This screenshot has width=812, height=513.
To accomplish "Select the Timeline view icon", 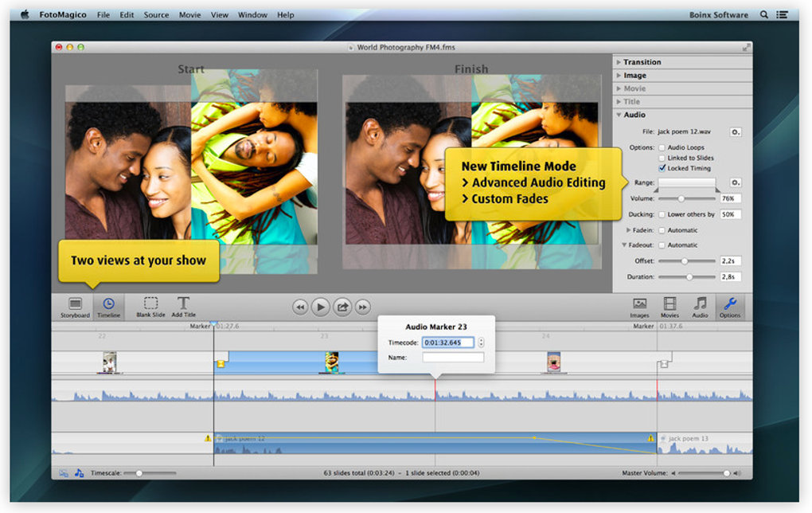I will tap(109, 307).
